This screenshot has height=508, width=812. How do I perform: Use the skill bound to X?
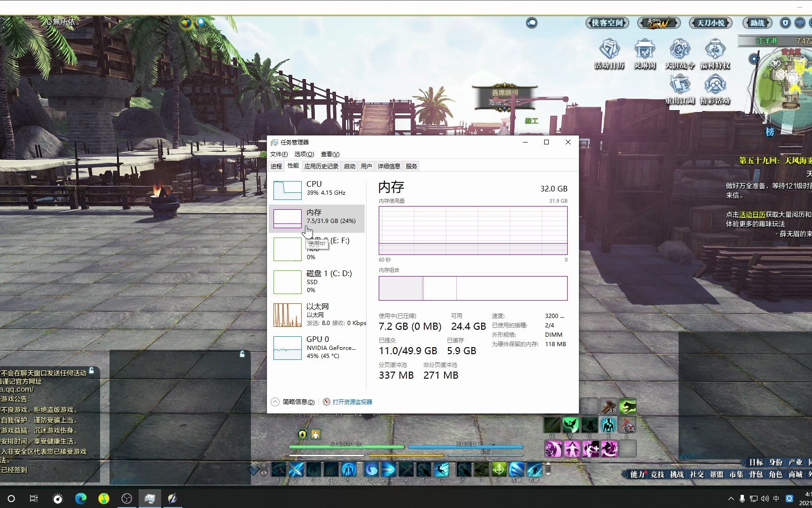pyautogui.click(x=608, y=425)
